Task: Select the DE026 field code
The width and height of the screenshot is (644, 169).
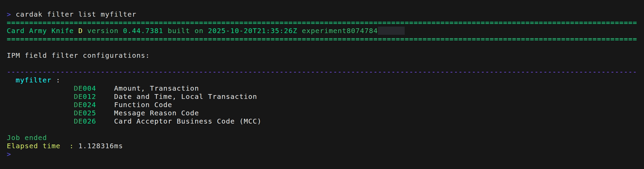Action: click(x=85, y=121)
